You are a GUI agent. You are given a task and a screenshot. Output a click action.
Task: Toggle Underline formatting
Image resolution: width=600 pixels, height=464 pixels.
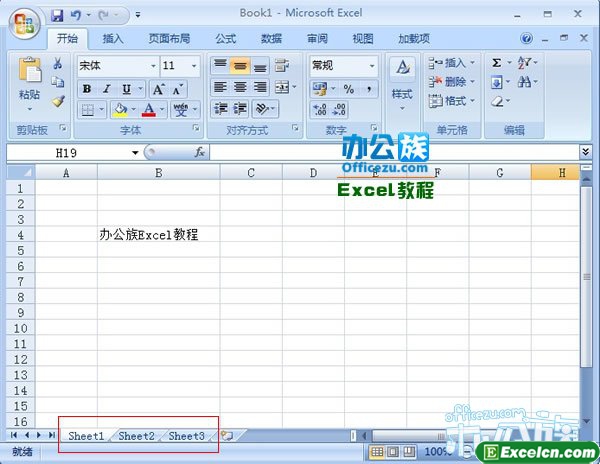pyautogui.click(x=126, y=90)
